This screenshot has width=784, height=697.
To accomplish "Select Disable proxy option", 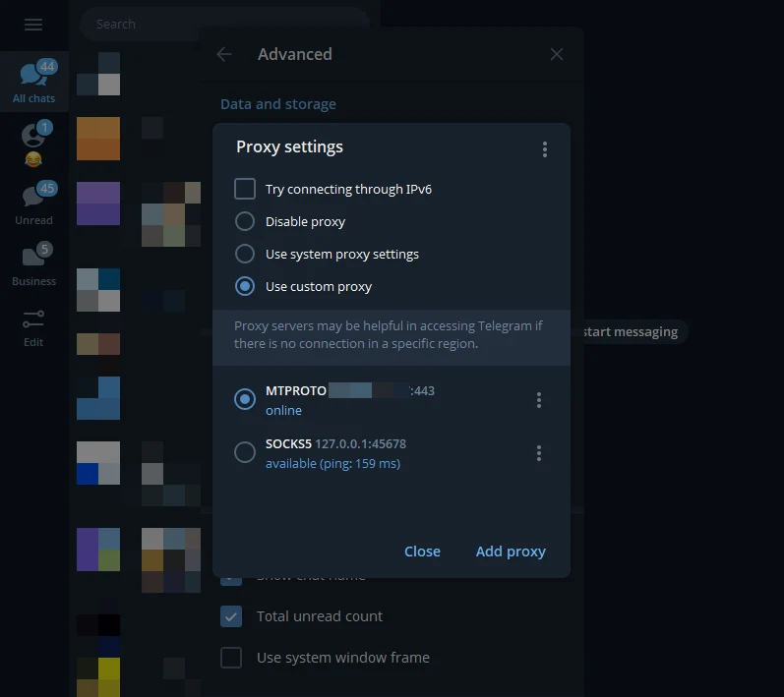I will click(x=245, y=221).
